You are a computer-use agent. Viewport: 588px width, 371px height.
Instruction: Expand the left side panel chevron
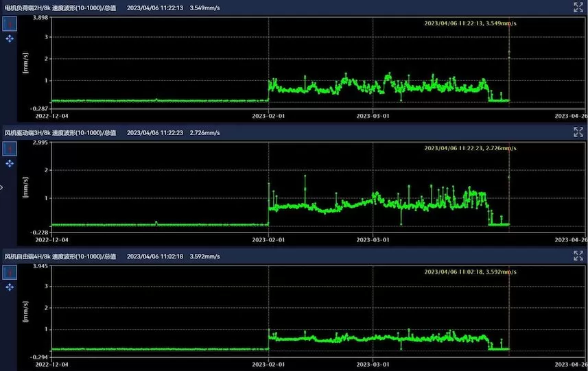point(2,186)
